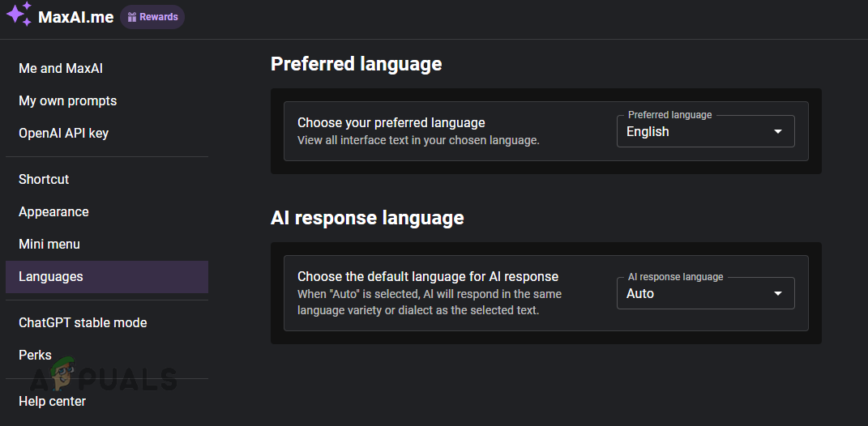The height and width of the screenshot is (426, 868).
Task: Click the AI response language arrow
Action: click(x=778, y=294)
